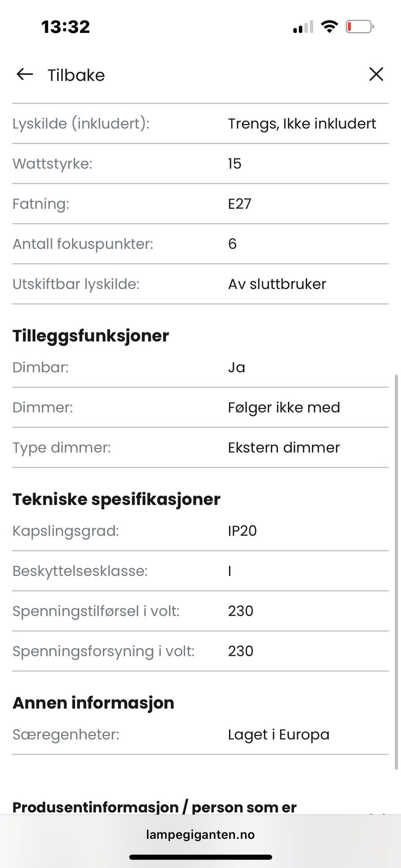Tap the battery indicator icon
Image resolution: width=401 pixels, height=868 pixels.
point(360,27)
